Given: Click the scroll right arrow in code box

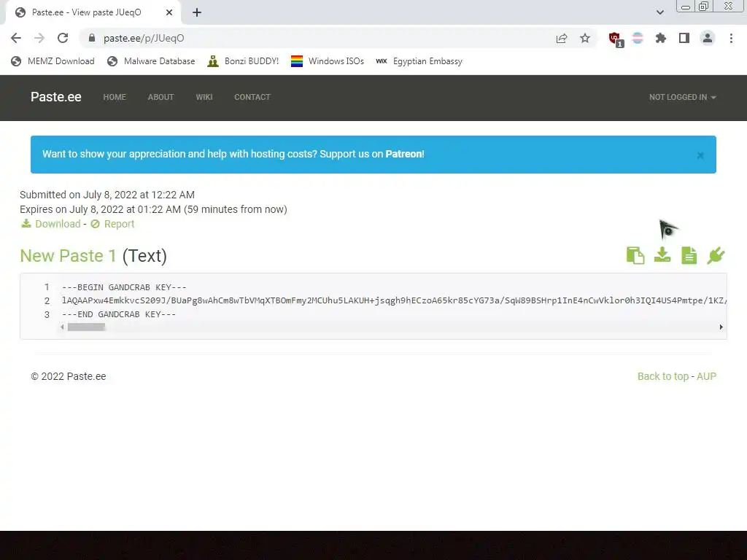Looking at the screenshot, I should click(721, 327).
